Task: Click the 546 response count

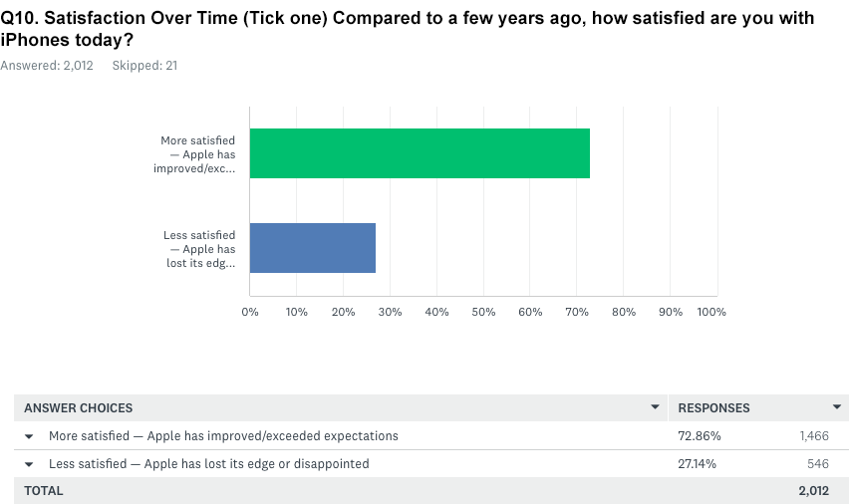Action: coord(818,463)
